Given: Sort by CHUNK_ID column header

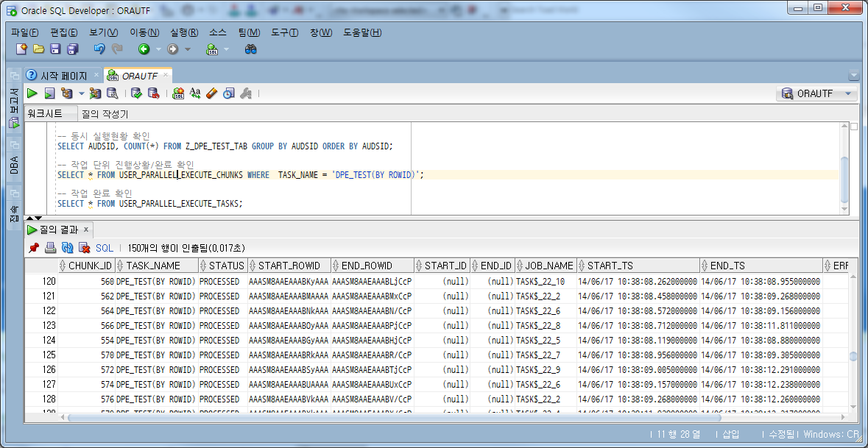Looking at the screenshot, I should pyautogui.click(x=86, y=266).
